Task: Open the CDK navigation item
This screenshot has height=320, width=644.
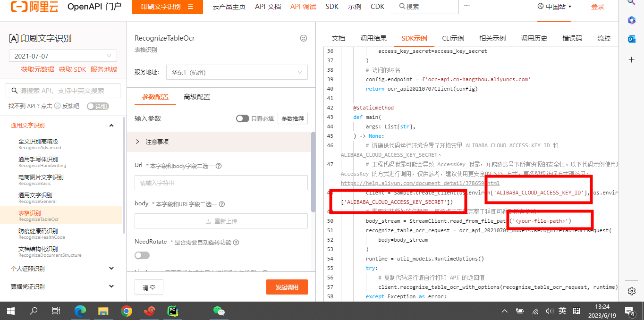Action: [x=377, y=7]
